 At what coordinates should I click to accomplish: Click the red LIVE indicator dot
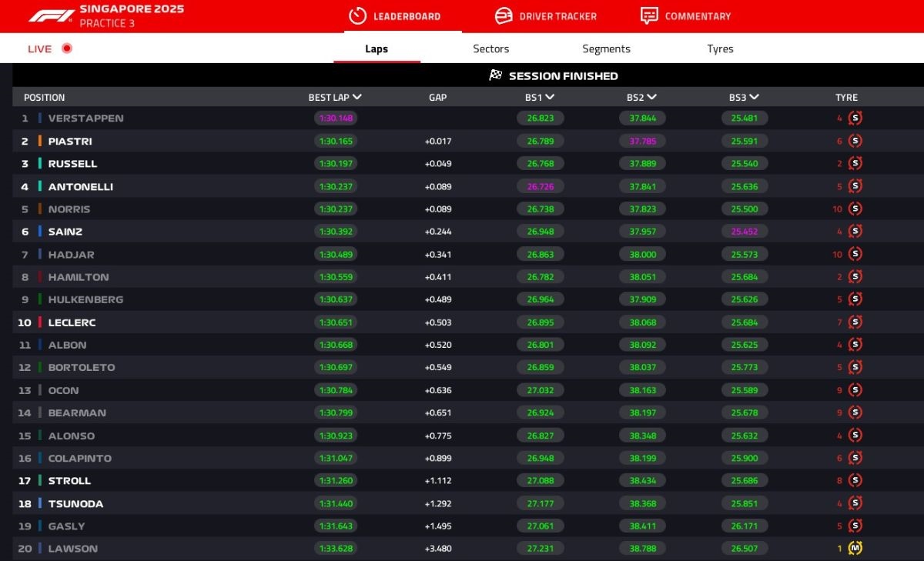click(x=67, y=48)
